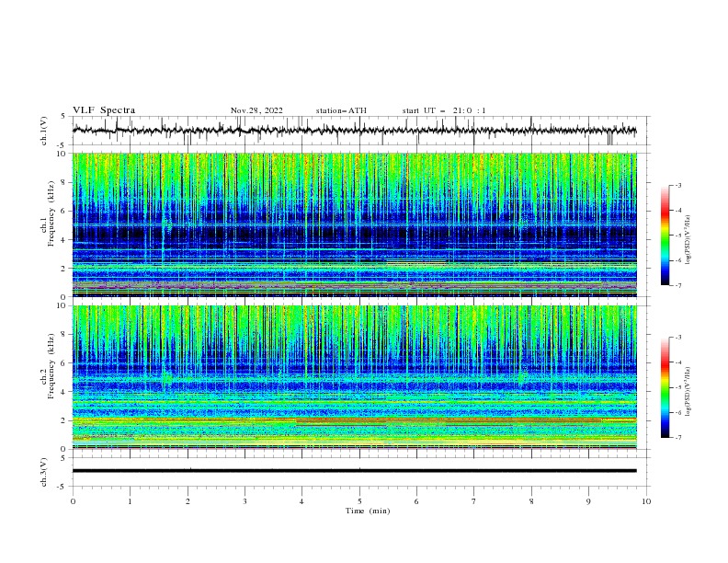Click the "-3" tick on ch.1 color bar

[678, 185]
